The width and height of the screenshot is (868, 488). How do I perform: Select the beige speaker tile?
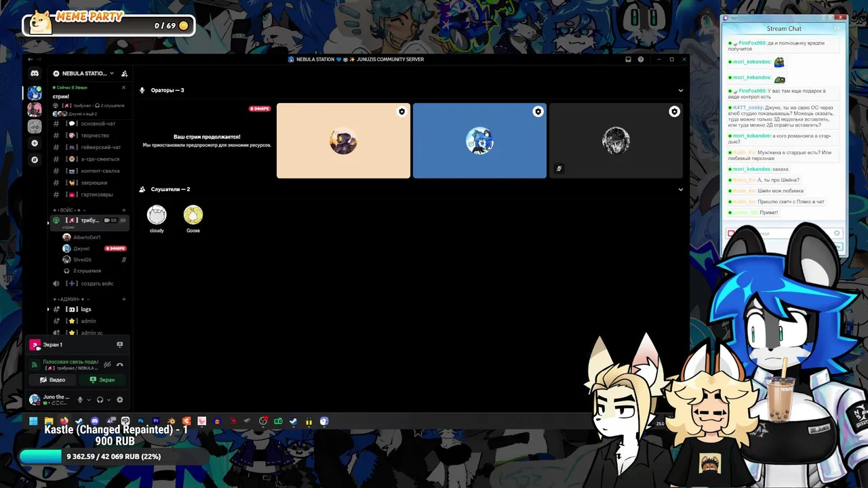pos(343,140)
